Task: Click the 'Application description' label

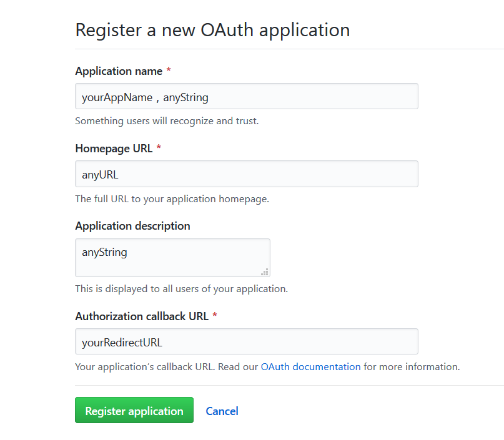Action: 132,226
